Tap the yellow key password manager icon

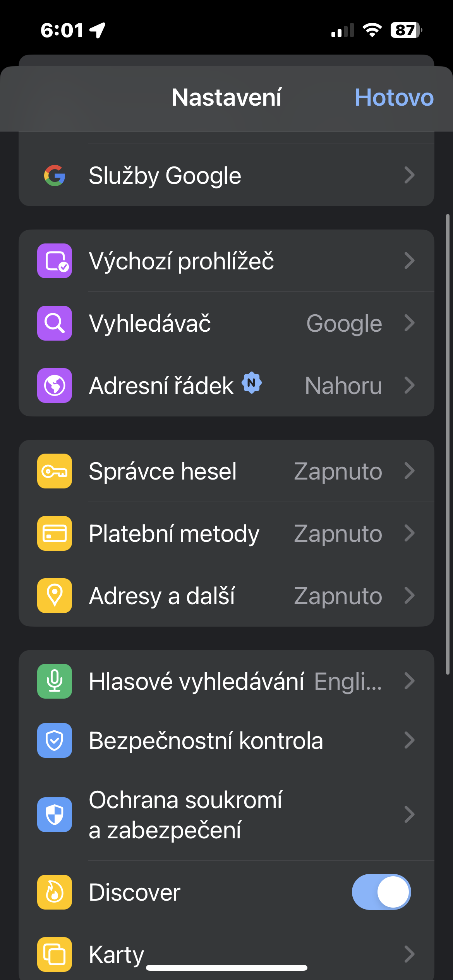coord(55,471)
